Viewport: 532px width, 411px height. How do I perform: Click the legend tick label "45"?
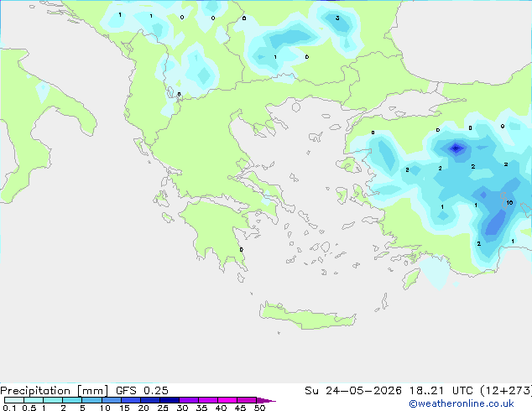(x=240, y=408)
